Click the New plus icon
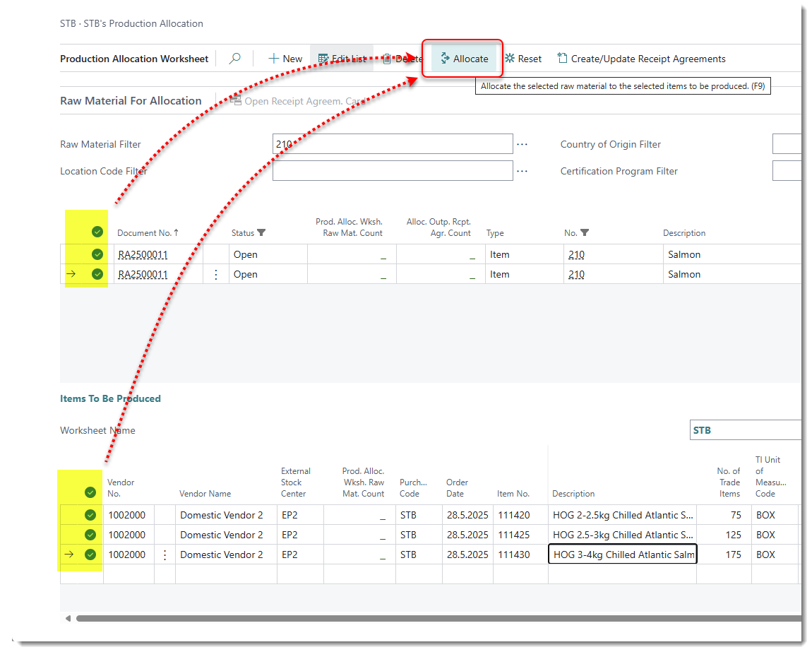This screenshot has height=652, width=812. pyautogui.click(x=274, y=59)
